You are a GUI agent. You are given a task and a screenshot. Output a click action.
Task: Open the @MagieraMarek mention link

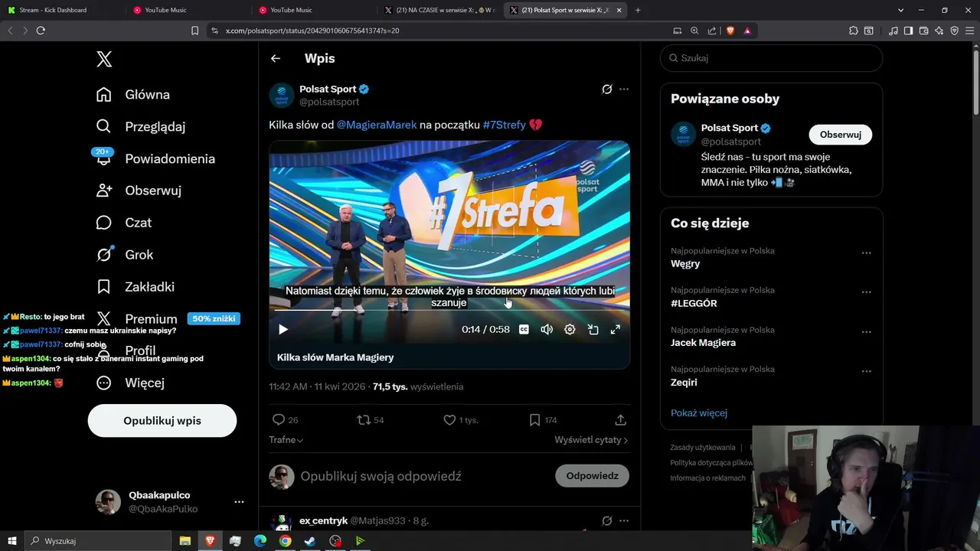(377, 125)
